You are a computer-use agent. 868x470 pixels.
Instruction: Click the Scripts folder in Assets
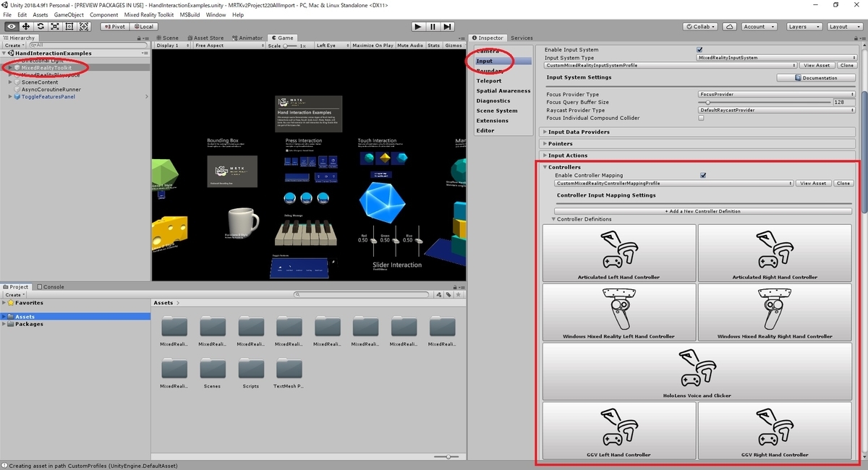[x=251, y=373]
